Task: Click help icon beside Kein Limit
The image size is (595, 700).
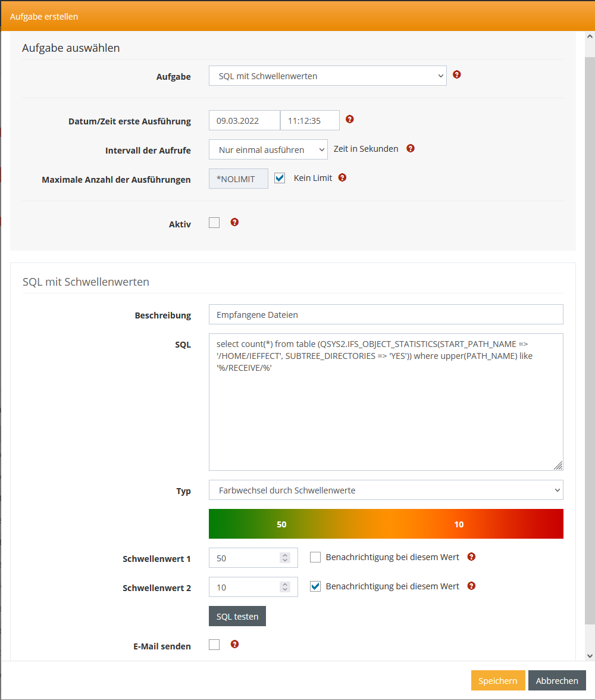Action: pos(342,177)
